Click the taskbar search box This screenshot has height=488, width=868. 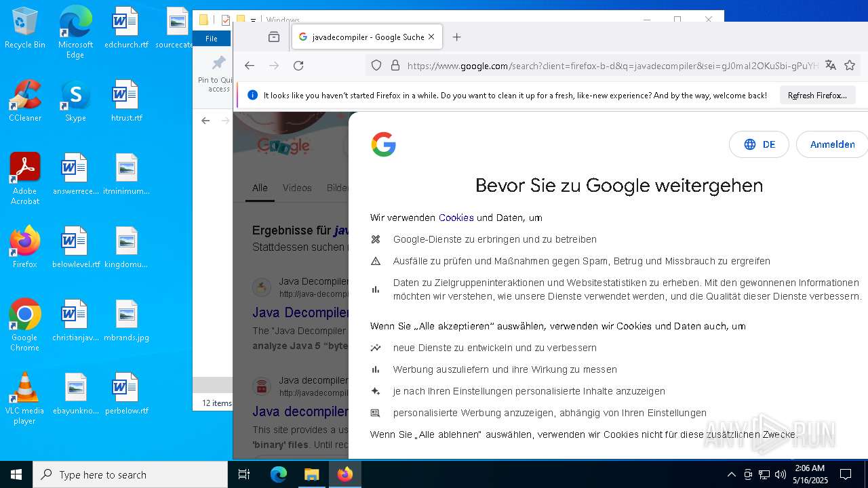130,474
